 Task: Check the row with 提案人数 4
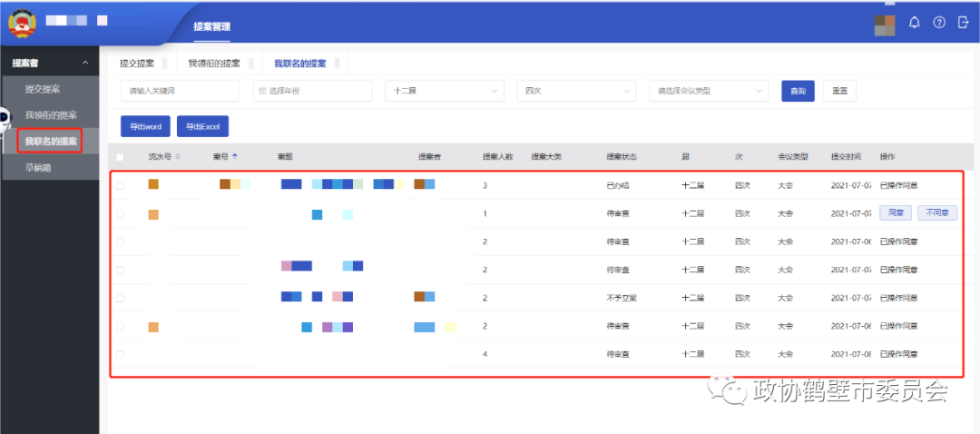[120, 355]
